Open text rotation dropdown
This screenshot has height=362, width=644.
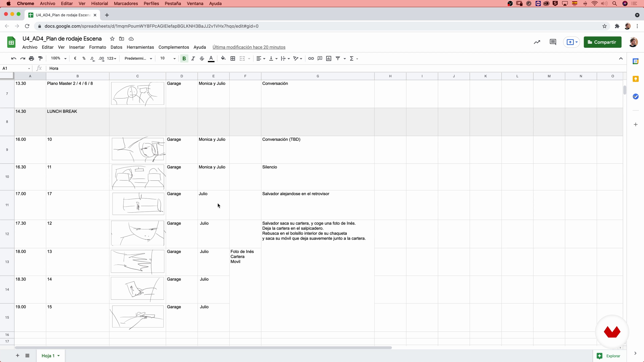pos(298,58)
